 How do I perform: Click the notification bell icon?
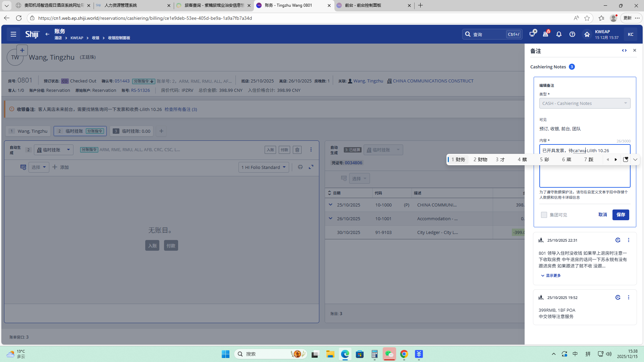559,34
